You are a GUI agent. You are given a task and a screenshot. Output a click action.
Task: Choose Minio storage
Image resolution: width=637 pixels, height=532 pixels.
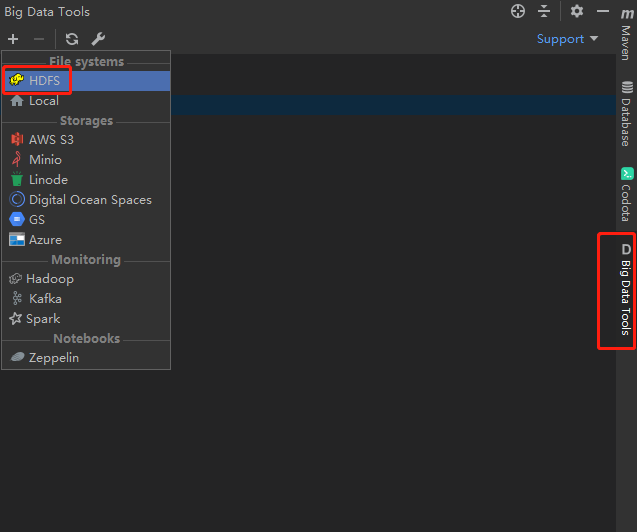(86, 160)
